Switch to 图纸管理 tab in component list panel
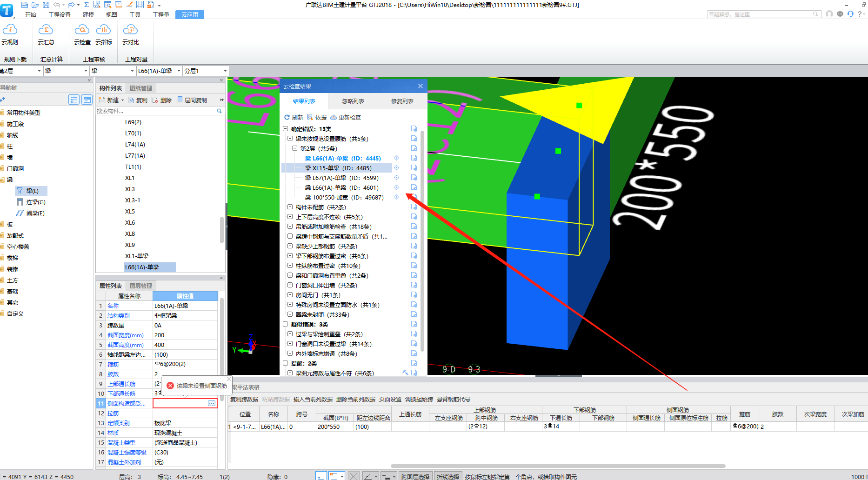 point(141,88)
